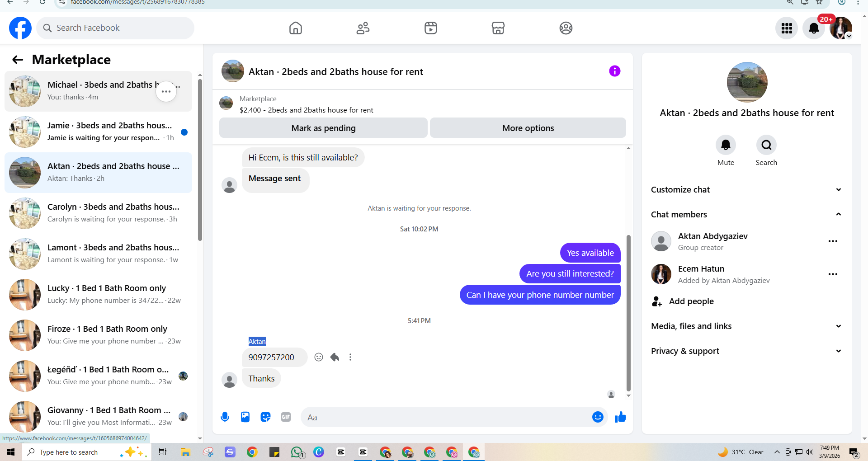Open Łegéñd 1 Bed 1 Bath conversation
This screenshot has height=461, width=868.
pos(98,376)
